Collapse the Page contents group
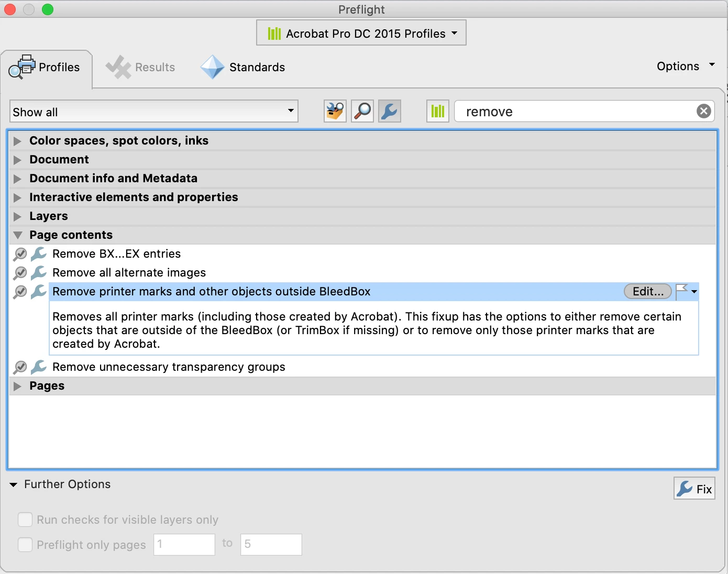The image size is (728, 574). [x=17, y=235]
